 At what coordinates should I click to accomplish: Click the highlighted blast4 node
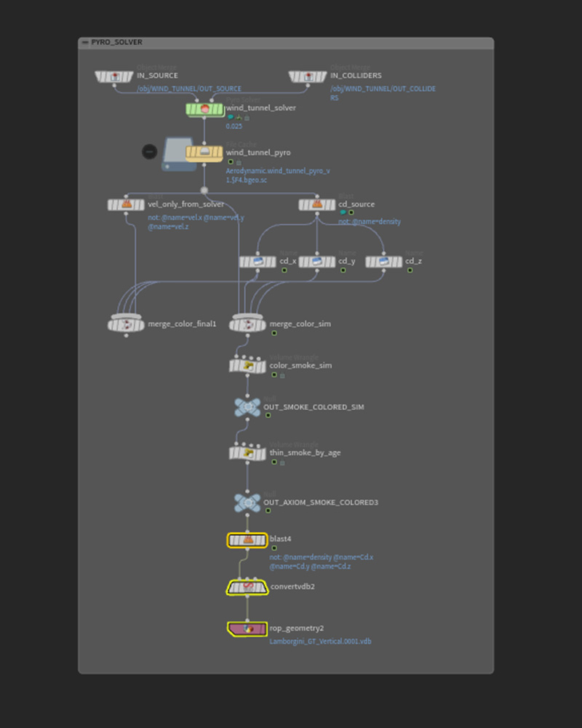click(247, 540)
